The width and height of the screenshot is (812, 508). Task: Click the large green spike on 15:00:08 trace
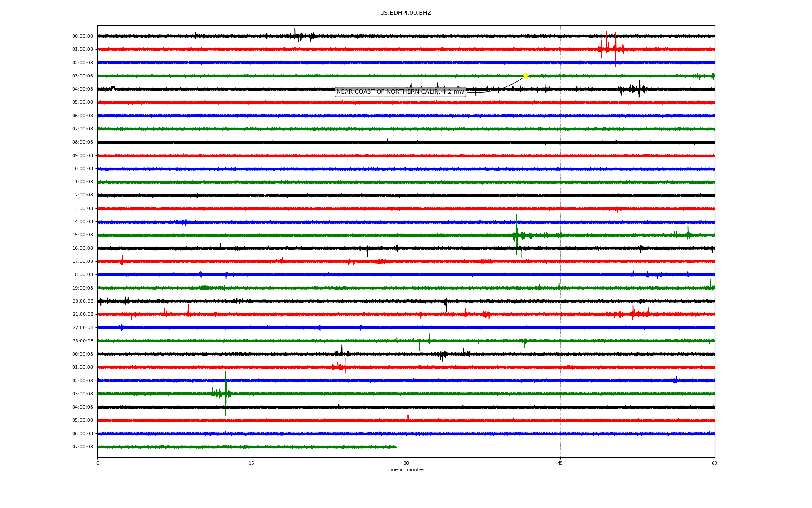tap(516, 235)
